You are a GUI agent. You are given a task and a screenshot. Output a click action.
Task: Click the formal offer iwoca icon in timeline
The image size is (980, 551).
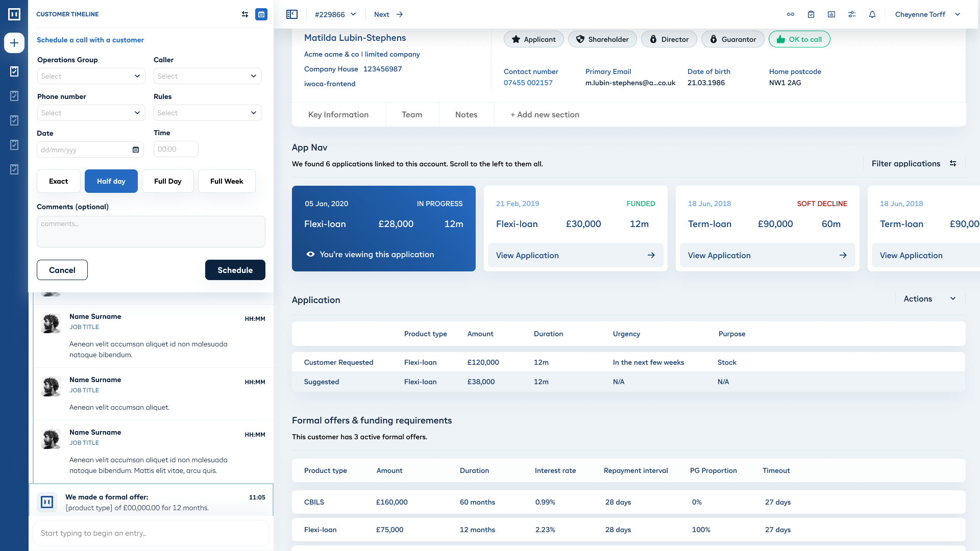click(x=47, y=502)
